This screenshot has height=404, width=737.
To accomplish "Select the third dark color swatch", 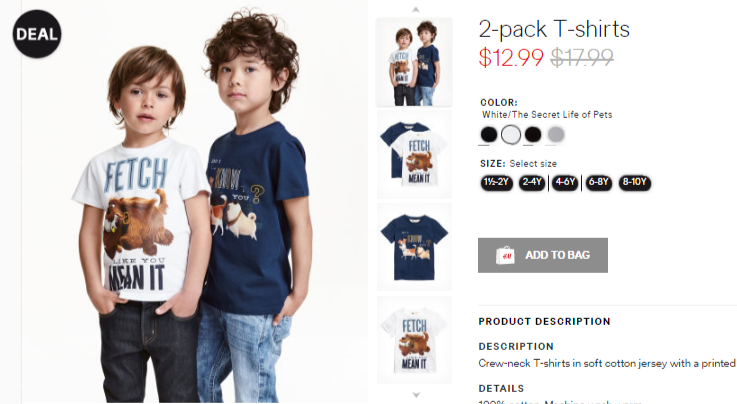I will 533,134.
